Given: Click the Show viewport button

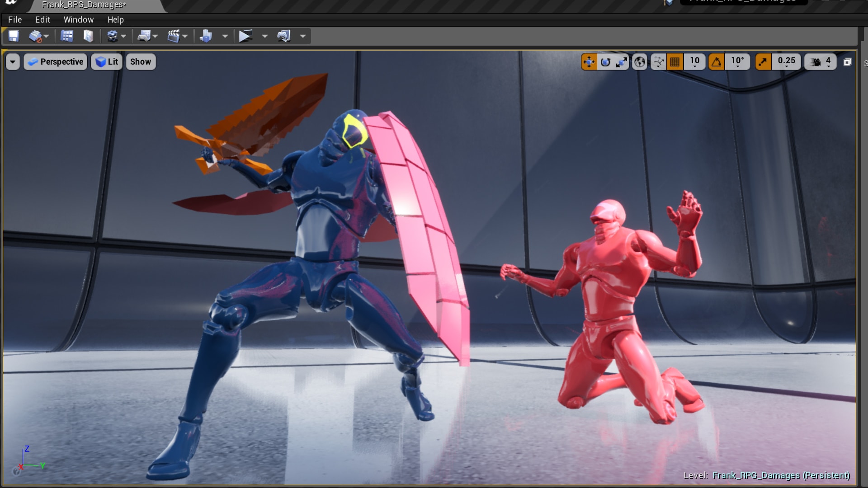Looking at the screenshot, I should (141, 62).
